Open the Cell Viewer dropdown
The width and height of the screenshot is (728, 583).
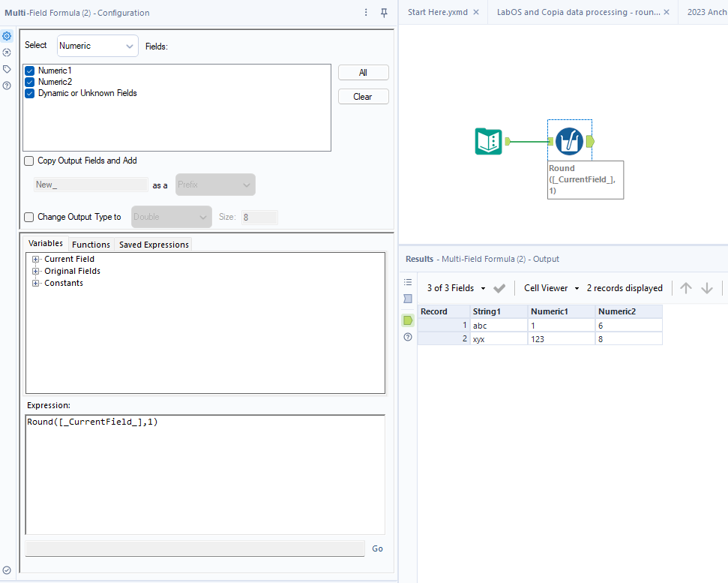point(550,287)
